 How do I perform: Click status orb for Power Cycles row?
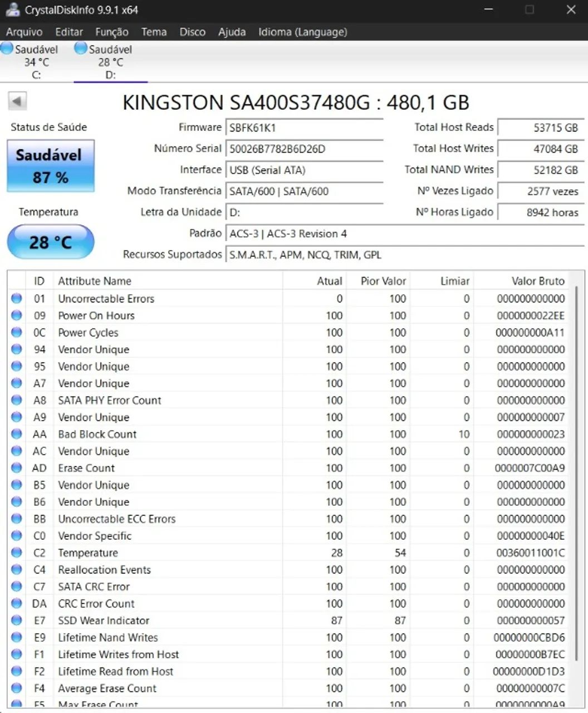(x=17, y=333)
